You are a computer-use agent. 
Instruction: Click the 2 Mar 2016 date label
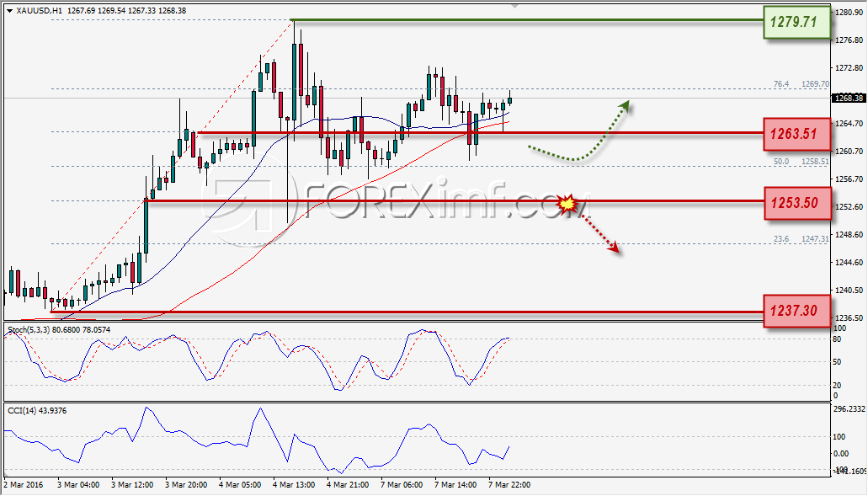point(24,485)
